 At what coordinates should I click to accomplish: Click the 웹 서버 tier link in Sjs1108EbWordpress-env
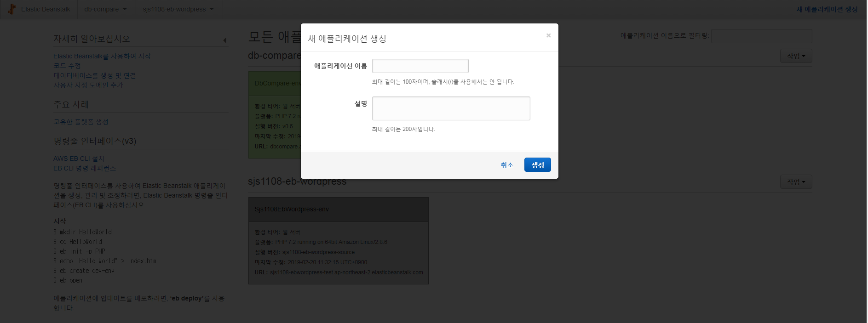point(291,232)
